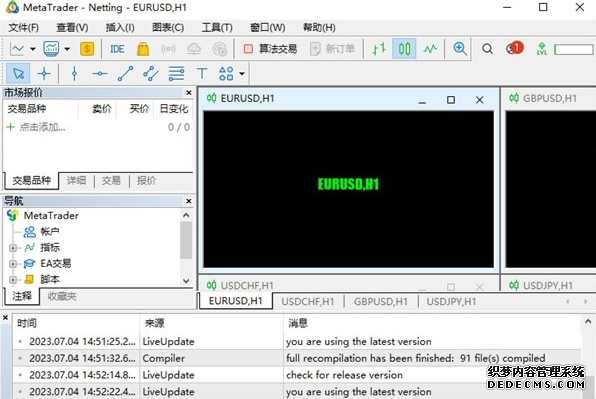Switch to 交易 tab in Market Watch
The width and height of the screenshot is (596, 399).
111,180
